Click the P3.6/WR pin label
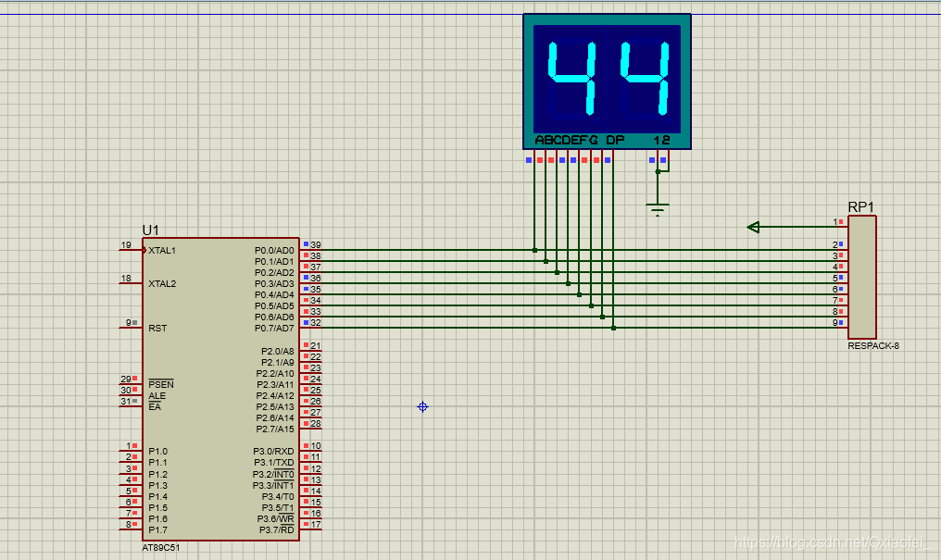This screenshot has height=560, width=941. [x=275, y=518]
